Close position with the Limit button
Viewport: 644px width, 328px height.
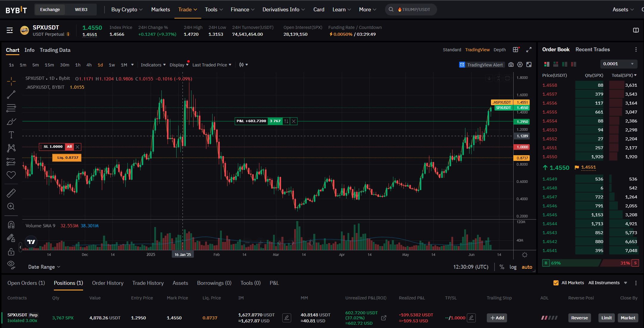(x=606, y=318)
